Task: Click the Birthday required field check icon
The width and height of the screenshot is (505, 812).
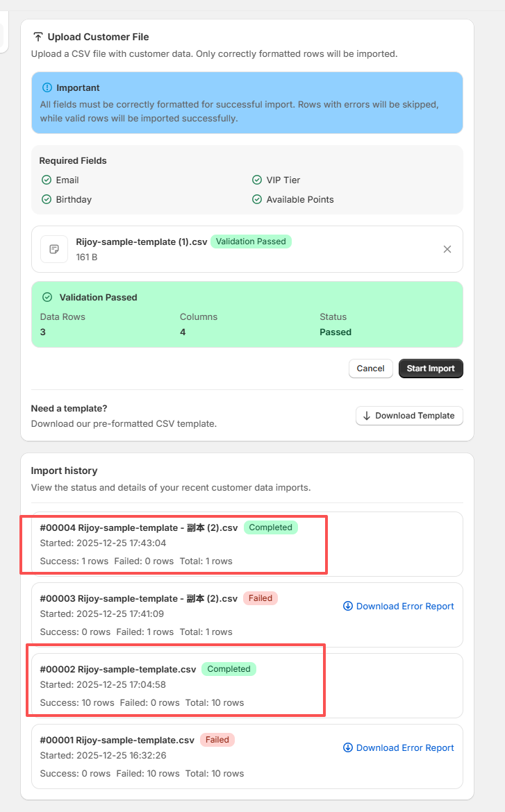Action: [47, 199]
